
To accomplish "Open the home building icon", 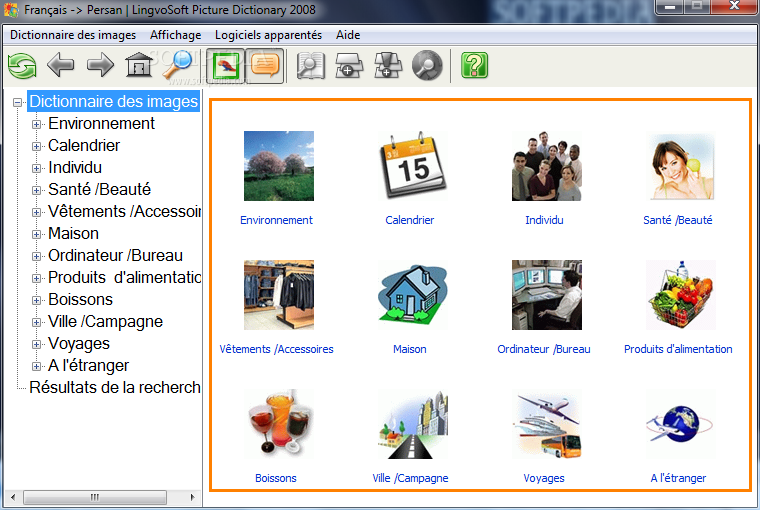I will tap(139, 65).
